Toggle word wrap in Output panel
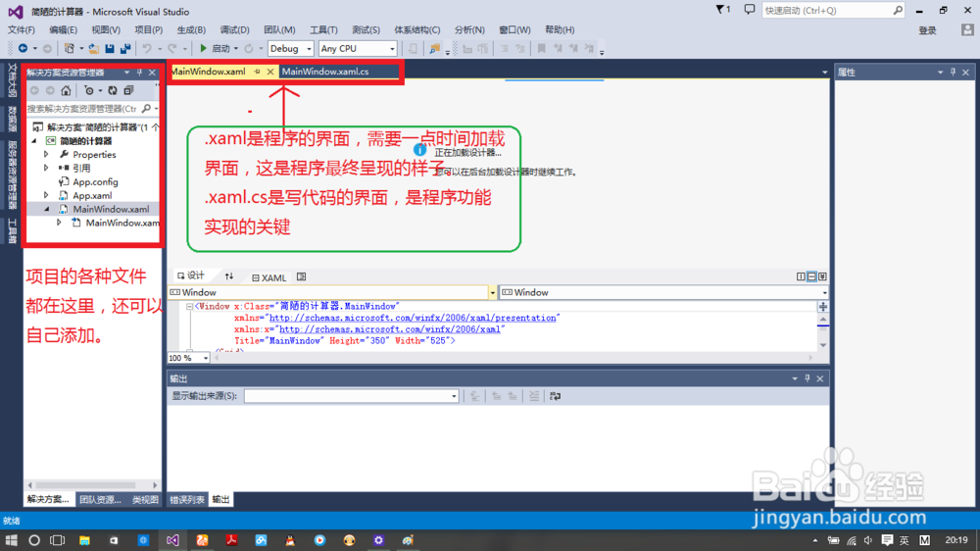This screenshot has width=980, height=551. tap(555, 396)
